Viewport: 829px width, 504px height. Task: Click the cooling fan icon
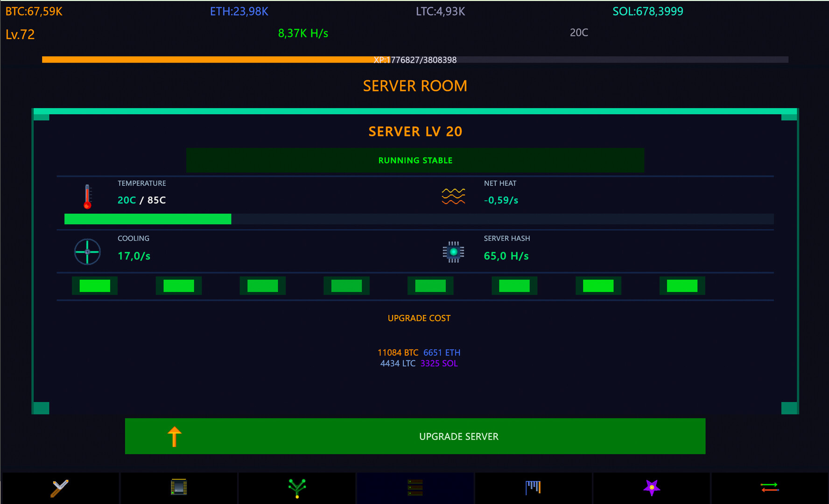[x=87, y=252]
